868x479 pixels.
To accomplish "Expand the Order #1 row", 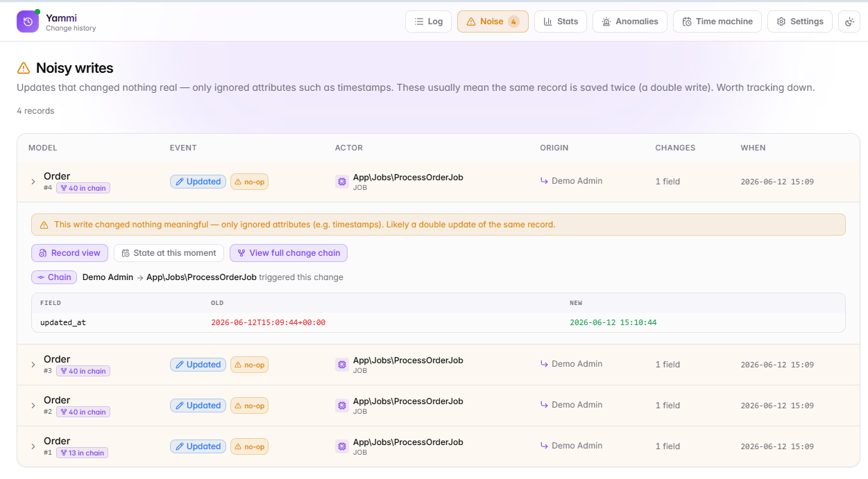I will coord(33,446).
